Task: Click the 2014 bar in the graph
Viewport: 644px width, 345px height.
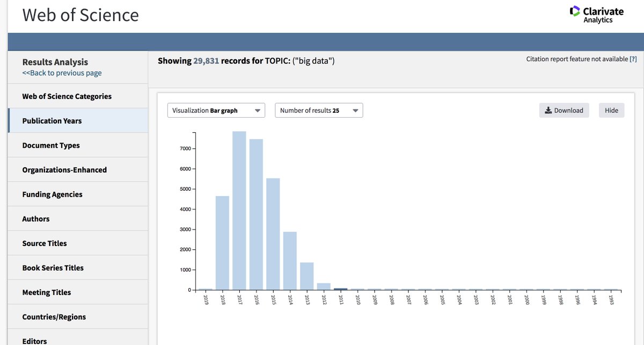Action: 290,261
